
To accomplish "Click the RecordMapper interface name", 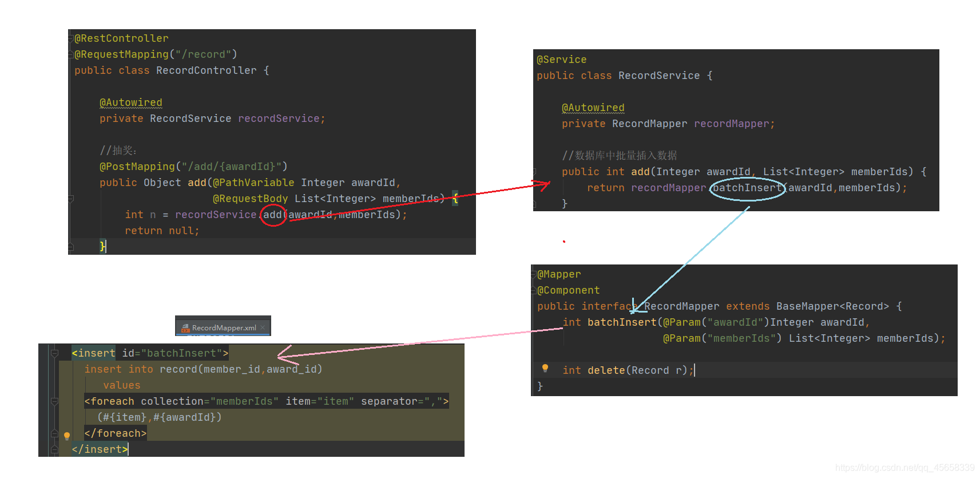I will [x=682, y=306].
